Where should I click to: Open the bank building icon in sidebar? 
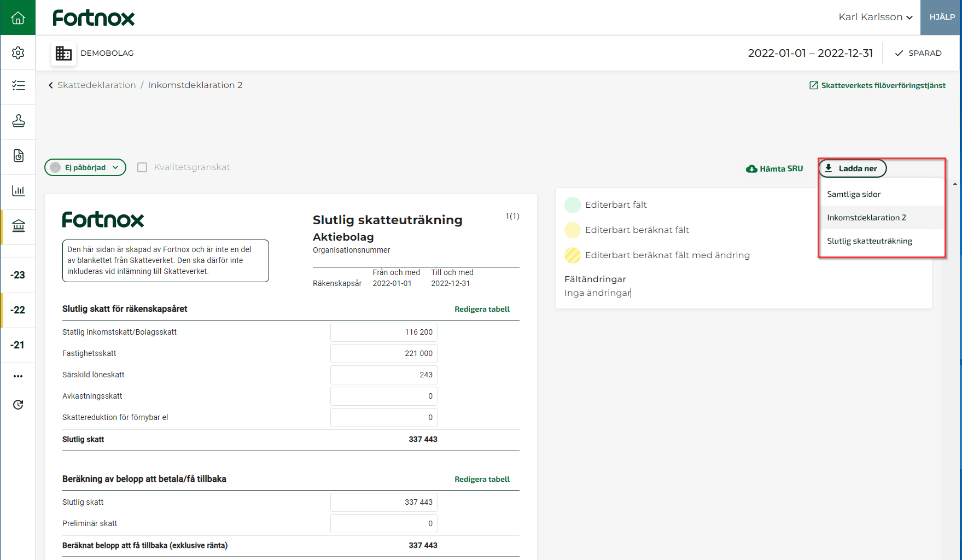click(x=18, y=226)
